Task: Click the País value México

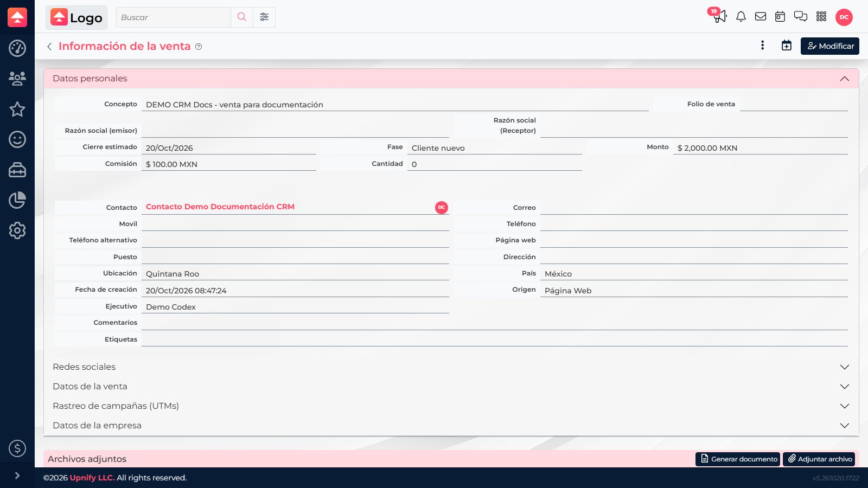Action: (x=558, y=274)
